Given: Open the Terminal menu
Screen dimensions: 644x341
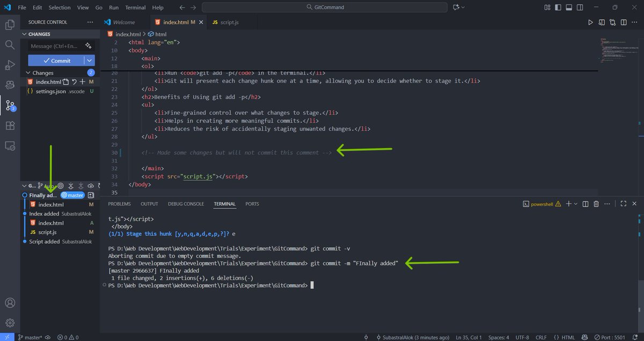Looking at the screenshot, I should click(135, 8).
